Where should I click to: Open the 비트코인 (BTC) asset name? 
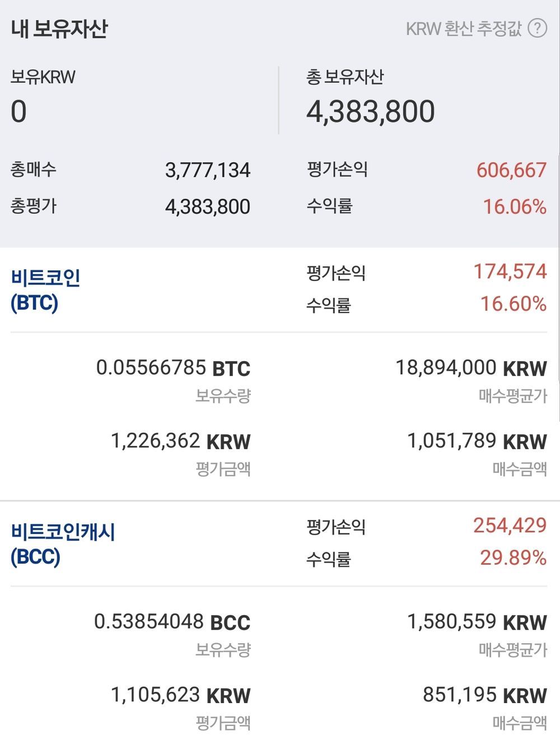[45, 290]
